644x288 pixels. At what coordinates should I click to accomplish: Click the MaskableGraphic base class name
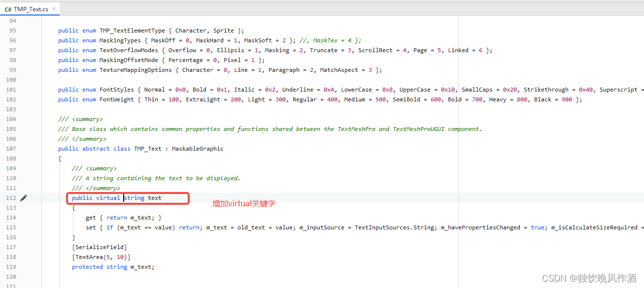point(198,149)
